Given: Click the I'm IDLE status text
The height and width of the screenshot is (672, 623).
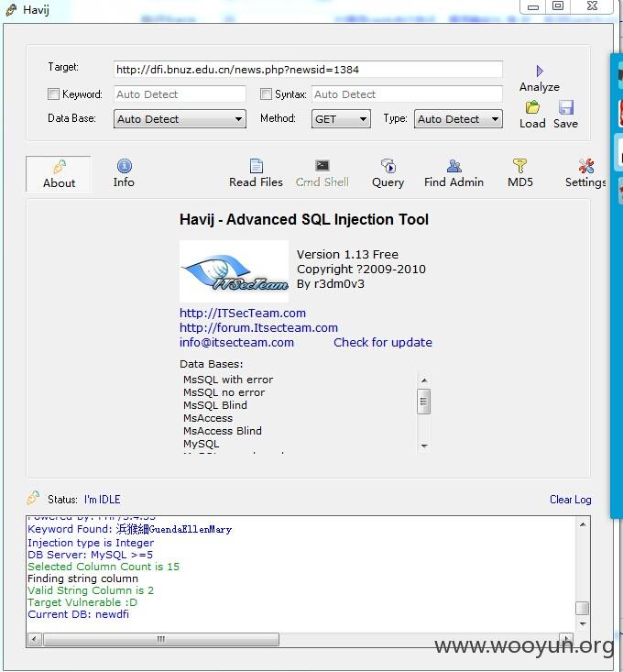Looking at the screenshot, I should click(x=103, y=500).
